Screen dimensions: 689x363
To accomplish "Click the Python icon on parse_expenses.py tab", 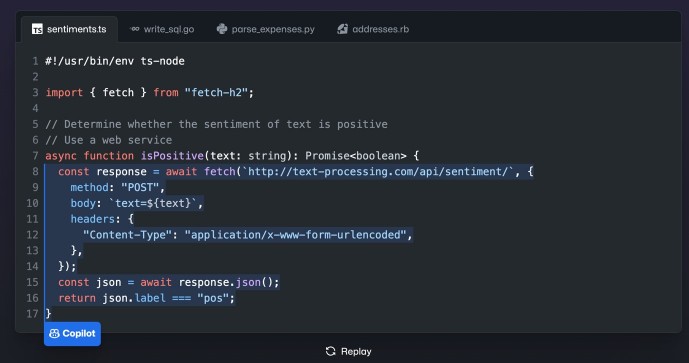I will tap(222, 29).
